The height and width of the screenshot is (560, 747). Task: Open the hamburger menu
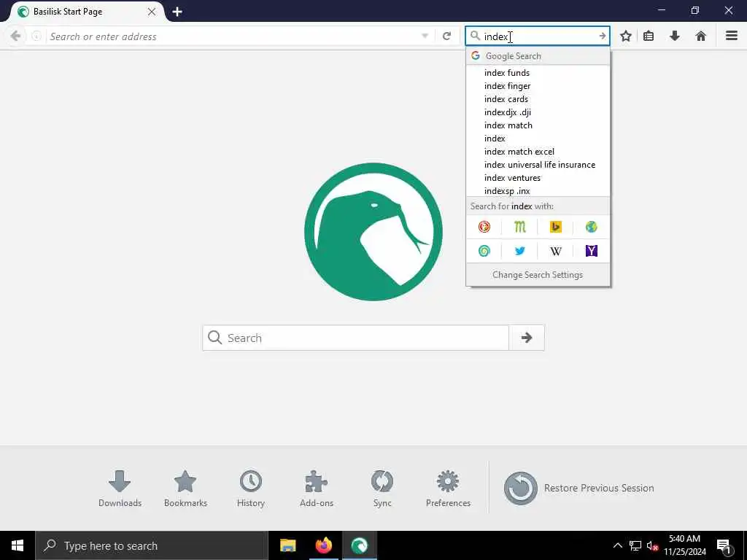(x=731, y=36)
